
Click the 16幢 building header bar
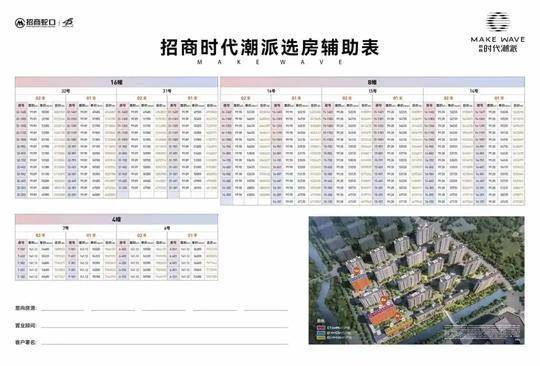116,82
